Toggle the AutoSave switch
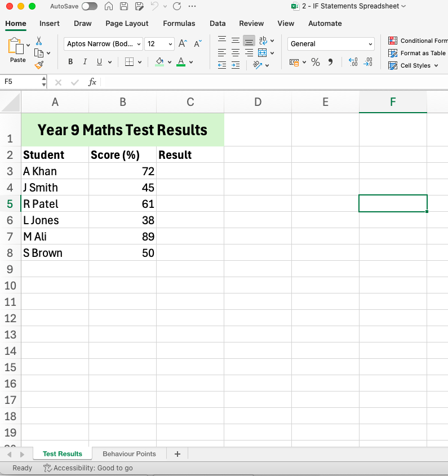 tap(89, 6)
